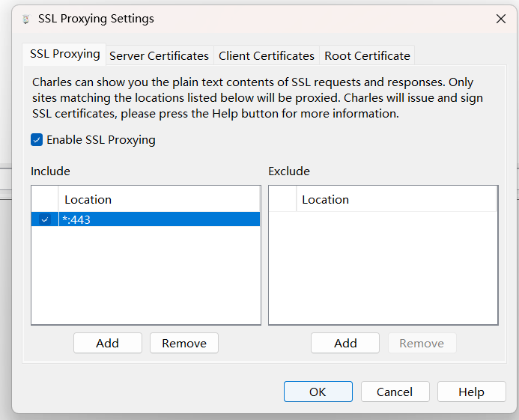Image resolution: width=519 pixels, height=420 pixels.
Task: Confirm settings with the OK button
Action: tap(318, 392)
